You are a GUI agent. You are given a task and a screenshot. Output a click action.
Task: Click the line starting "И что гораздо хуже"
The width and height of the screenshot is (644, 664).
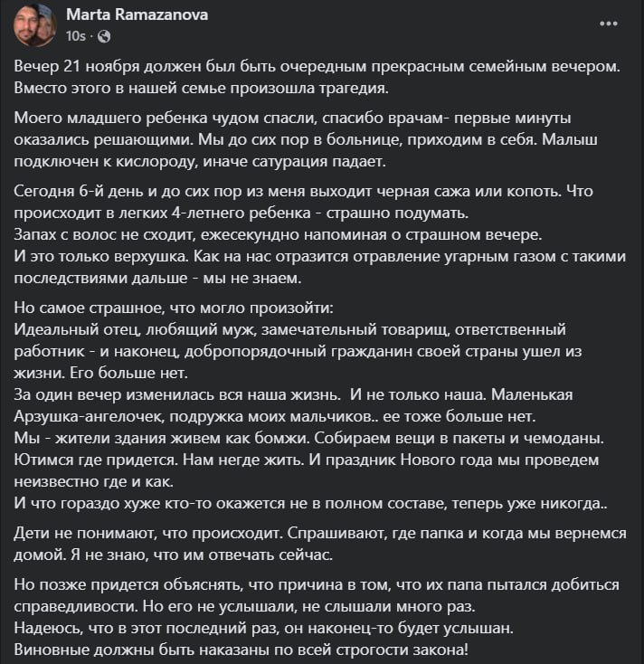[311, 503]
